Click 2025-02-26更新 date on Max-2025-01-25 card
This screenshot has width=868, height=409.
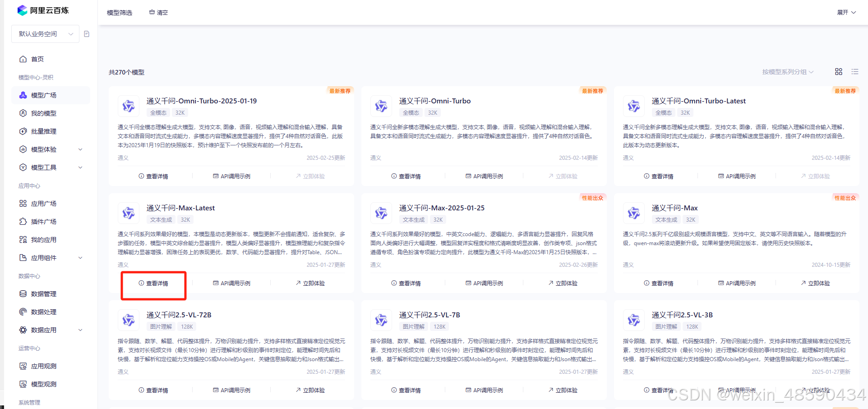[x=578, y=265]
